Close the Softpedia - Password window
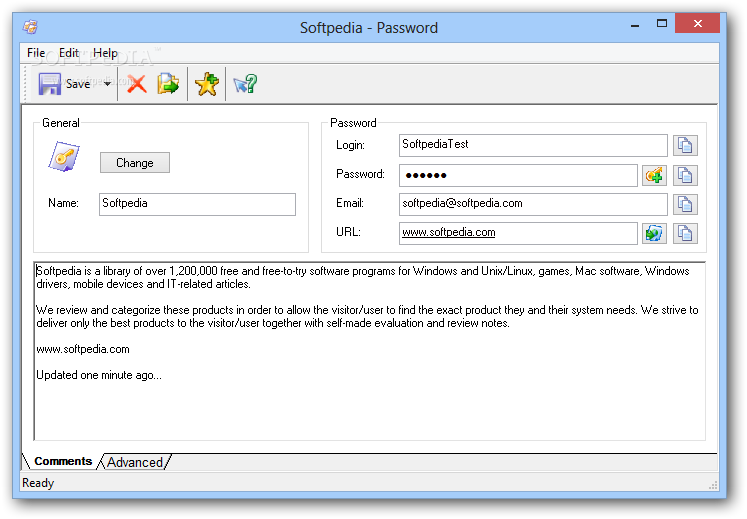747x519 pixels. 697,23
